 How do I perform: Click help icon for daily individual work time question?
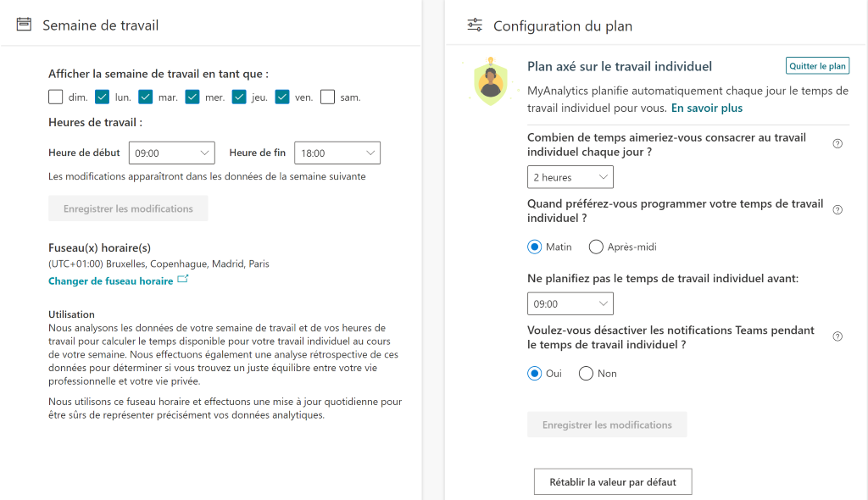(x=837, y=144)
